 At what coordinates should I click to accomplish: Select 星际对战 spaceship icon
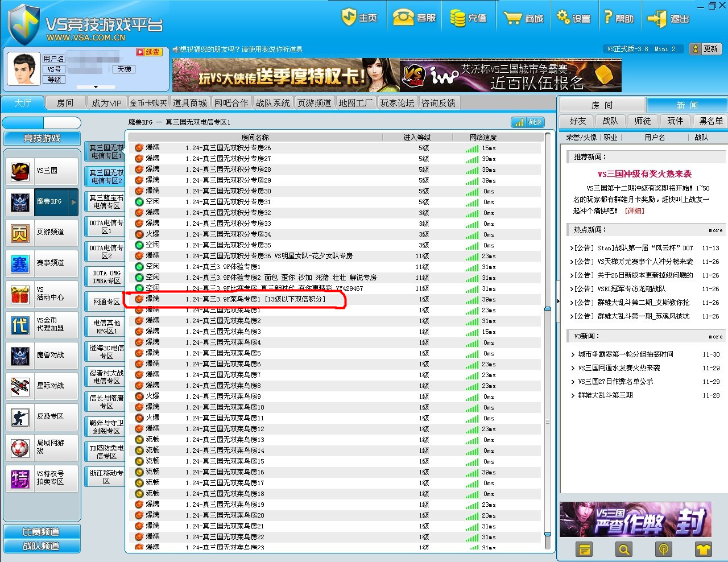pyautogui.click(x=20, y=386)
